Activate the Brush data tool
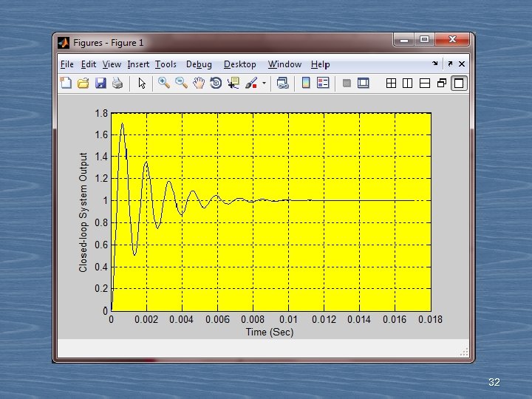532x399 pixels. coord(251,83)
